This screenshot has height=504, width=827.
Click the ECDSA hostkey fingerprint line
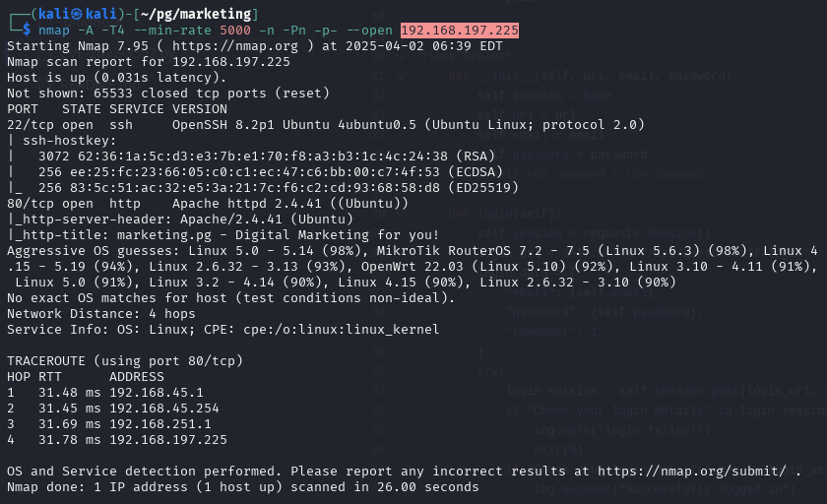[255, 172]
